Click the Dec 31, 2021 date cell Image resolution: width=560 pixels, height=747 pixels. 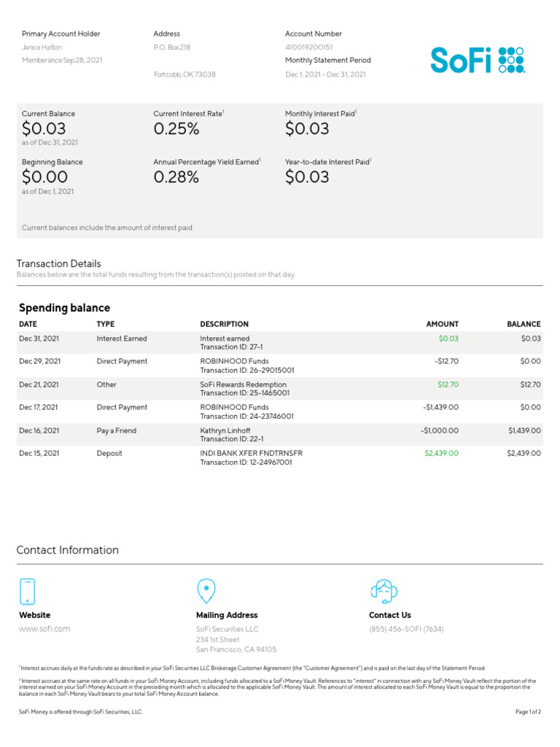tap(39, 338)
